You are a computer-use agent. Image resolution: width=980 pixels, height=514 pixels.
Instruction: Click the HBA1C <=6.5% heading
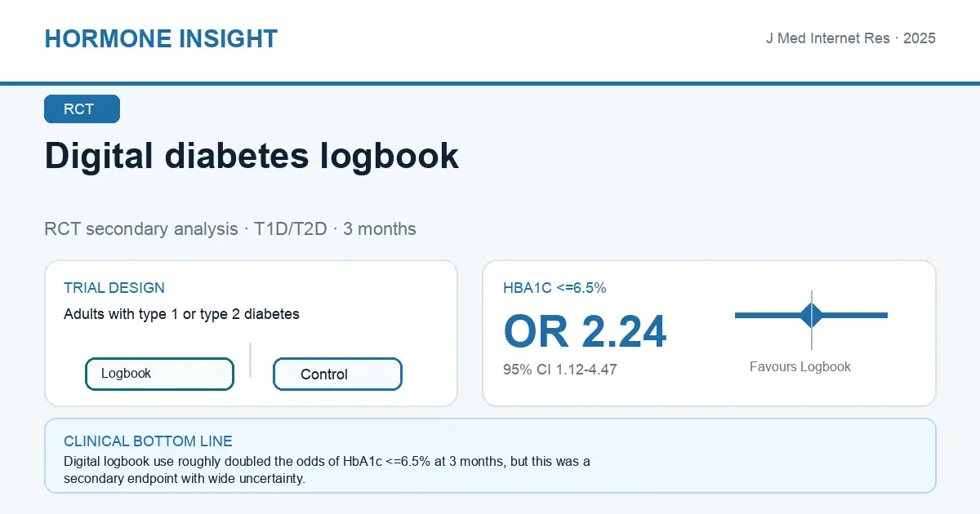coord(555,288)
